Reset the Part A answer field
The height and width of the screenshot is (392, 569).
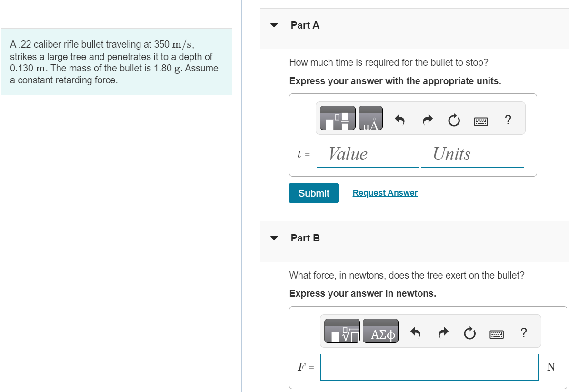coord(454,120)
